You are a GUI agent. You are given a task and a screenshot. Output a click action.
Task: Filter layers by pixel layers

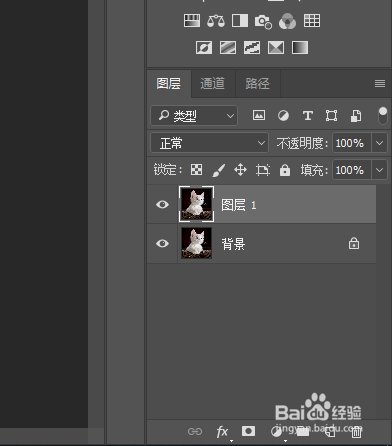259,116
